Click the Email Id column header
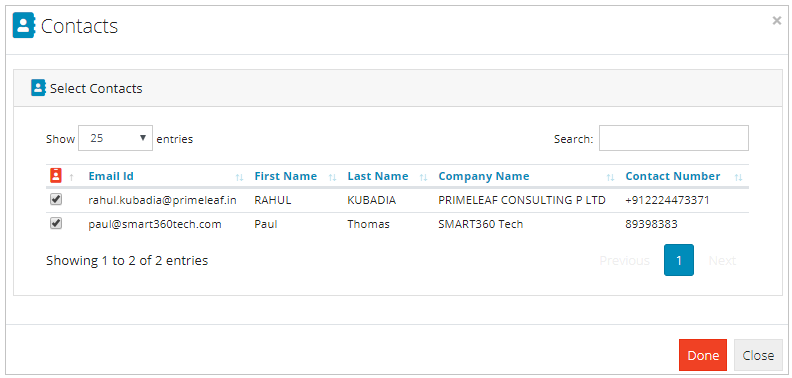The image size is (792, 378). pos(111,176)
